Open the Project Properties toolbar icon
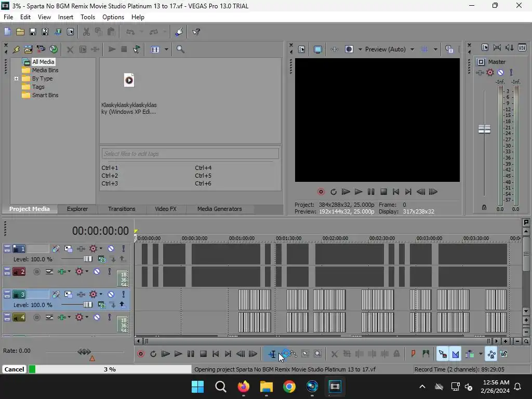The width and height of the screenshot is (532, 399). (70, 32)
